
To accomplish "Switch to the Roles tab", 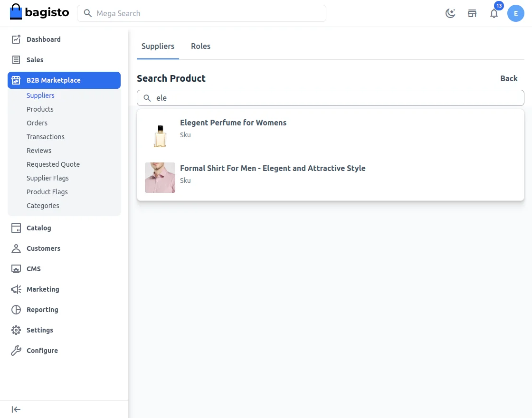I will click(x=200, y=46).
